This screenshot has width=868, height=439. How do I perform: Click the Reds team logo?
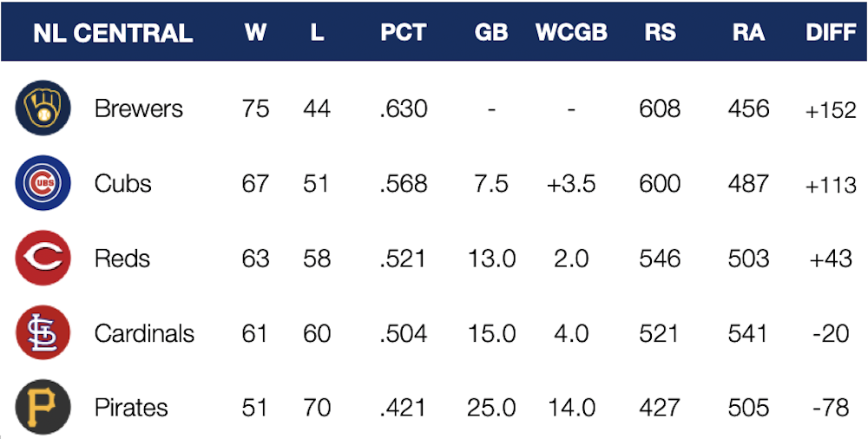(41, 259)
